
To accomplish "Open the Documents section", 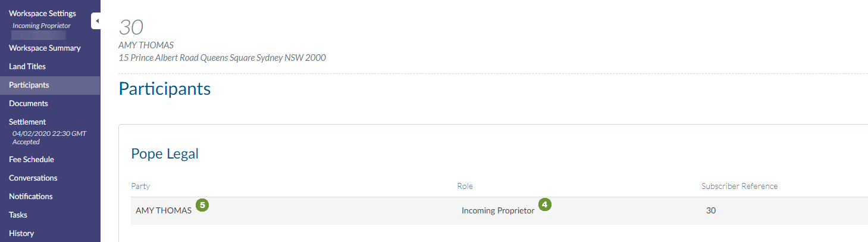I will pos(29,103).
